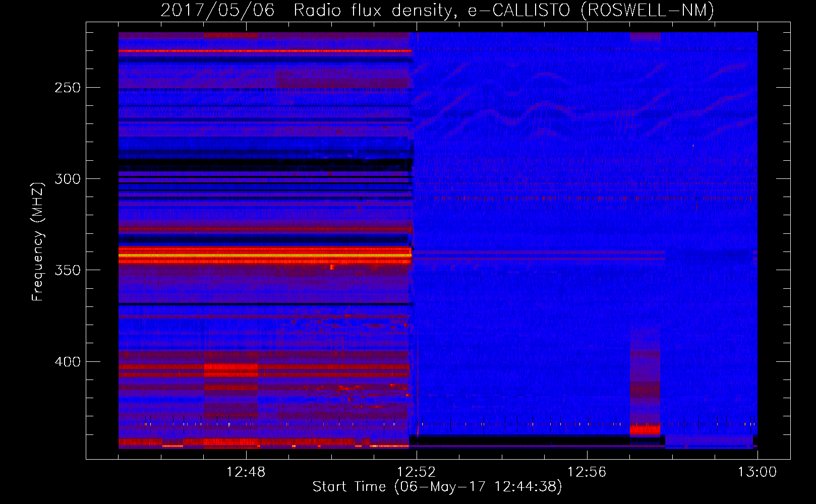The height and width of the screenshot is (504, 816).
Task: Click the 400 frequency tick label
Action: 68,362
